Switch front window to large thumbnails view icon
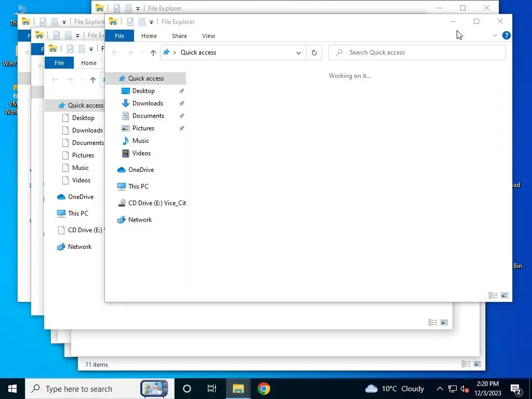532x399 pixels. point(504,295)
